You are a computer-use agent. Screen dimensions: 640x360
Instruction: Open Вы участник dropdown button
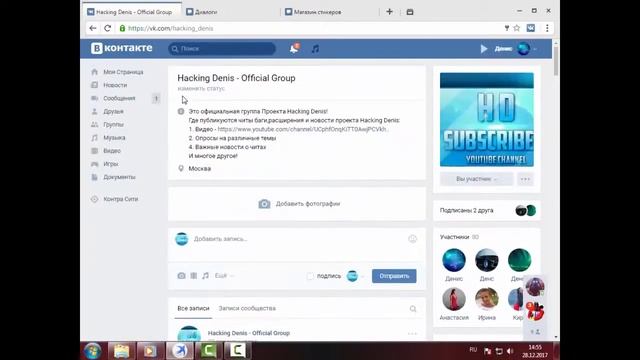click(x=476, y=179)
